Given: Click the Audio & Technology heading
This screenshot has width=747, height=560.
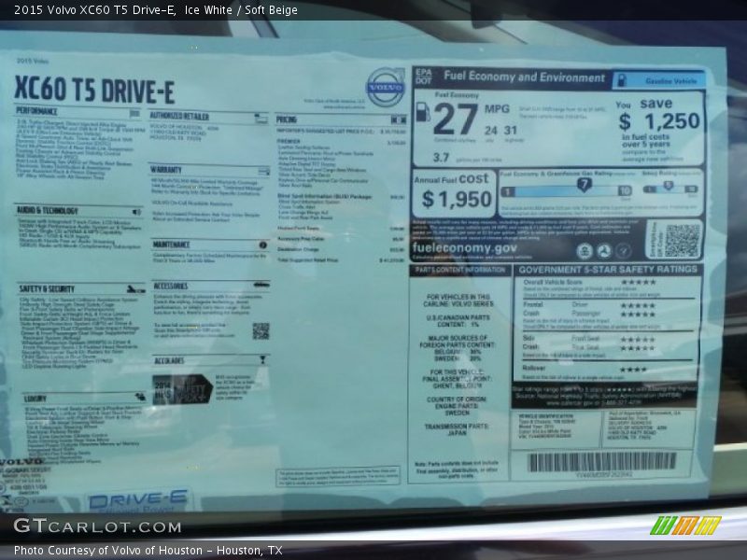Looking at the screenshot, I should point(48,210).
